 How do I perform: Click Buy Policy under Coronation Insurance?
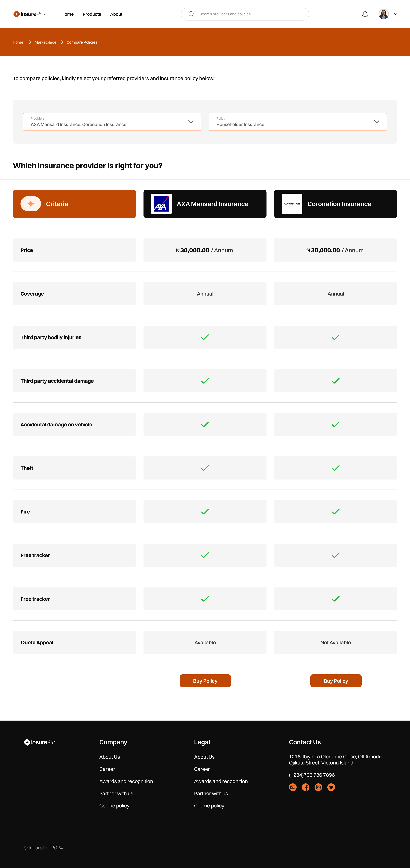(x=336, y=681)
